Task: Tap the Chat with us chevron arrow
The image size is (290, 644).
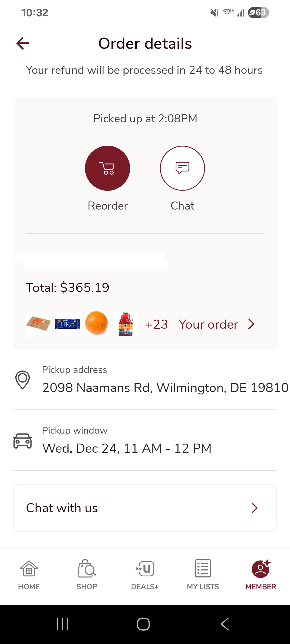Action: pyautogui.click(x=254, y=508)
